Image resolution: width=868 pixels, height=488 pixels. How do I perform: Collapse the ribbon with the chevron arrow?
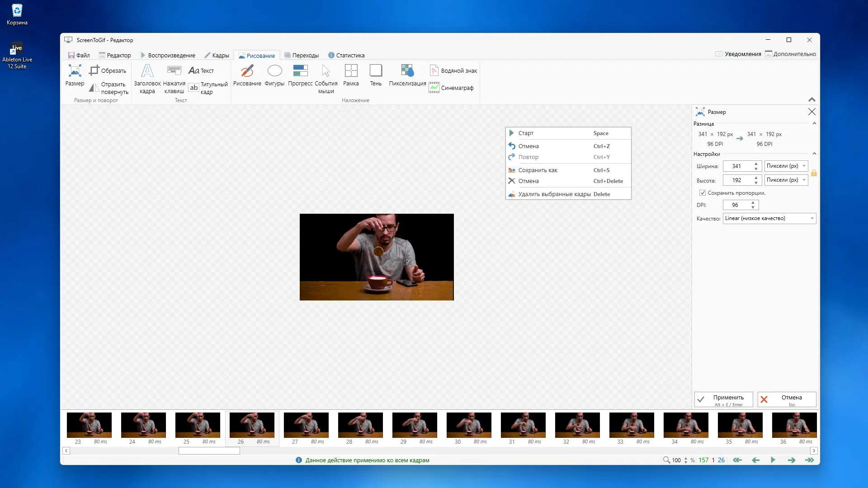pos(812,99)
